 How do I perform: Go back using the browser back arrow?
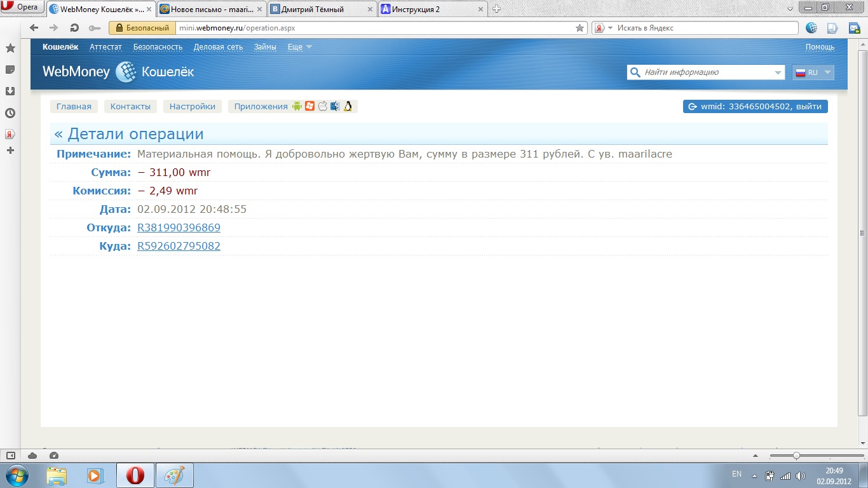pos(34,28)
